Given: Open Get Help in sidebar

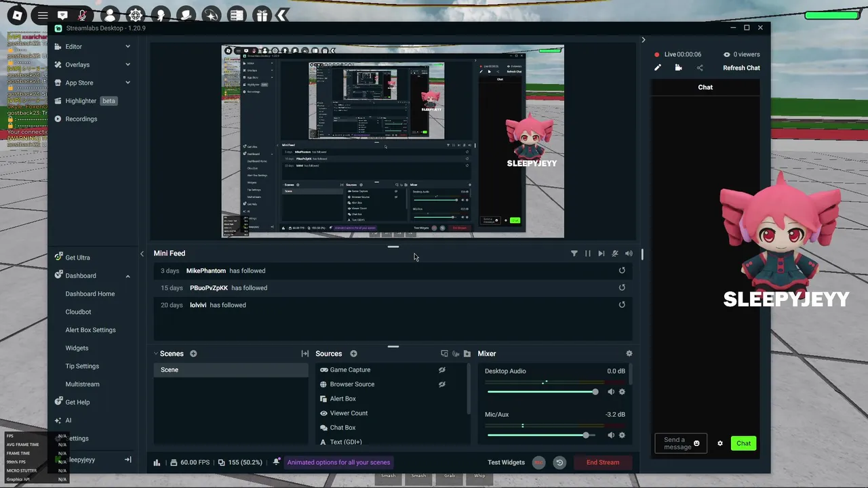Looking at the screenshot, I should coord(72,402).
